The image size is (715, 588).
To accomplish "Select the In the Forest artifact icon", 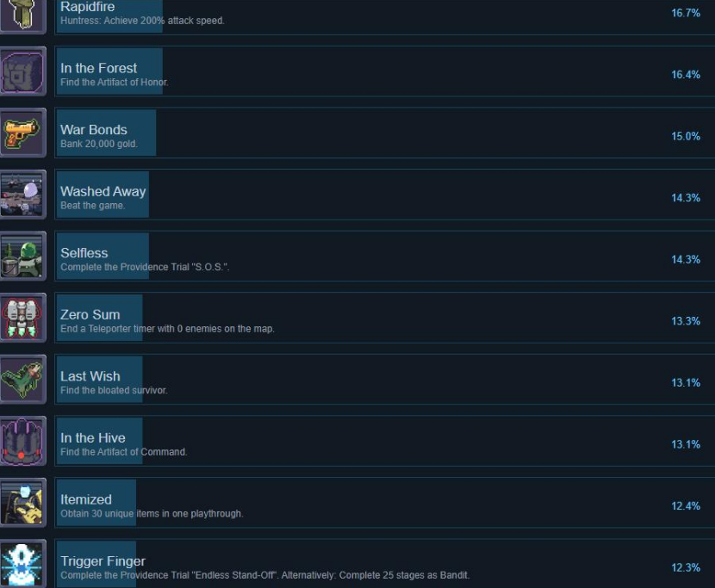I will [22, 71].
